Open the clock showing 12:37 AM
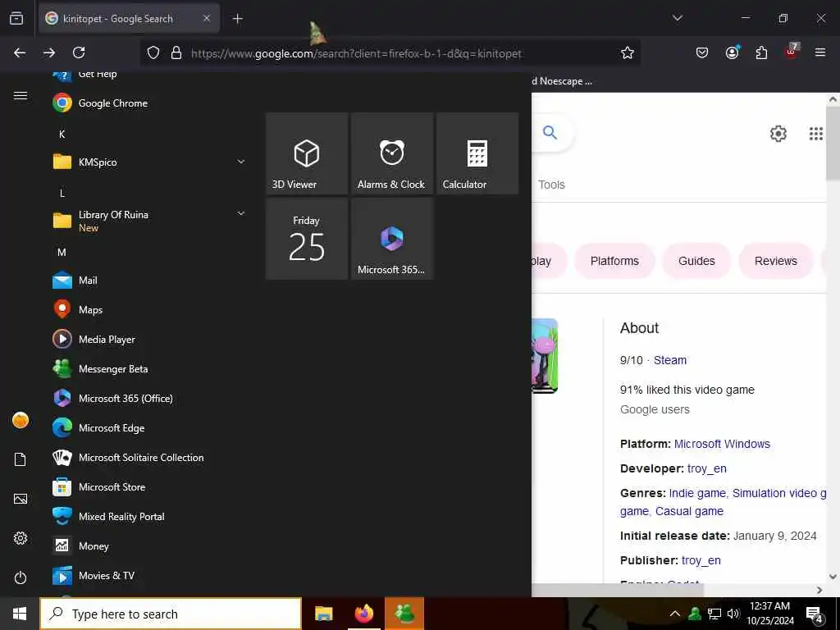This screenshot has width=840, height=630. tap(770, 614)
